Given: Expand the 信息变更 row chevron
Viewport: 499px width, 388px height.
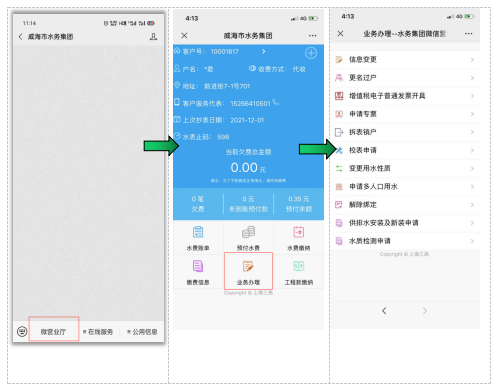Looking at the screenshot, I should (472, 60).
